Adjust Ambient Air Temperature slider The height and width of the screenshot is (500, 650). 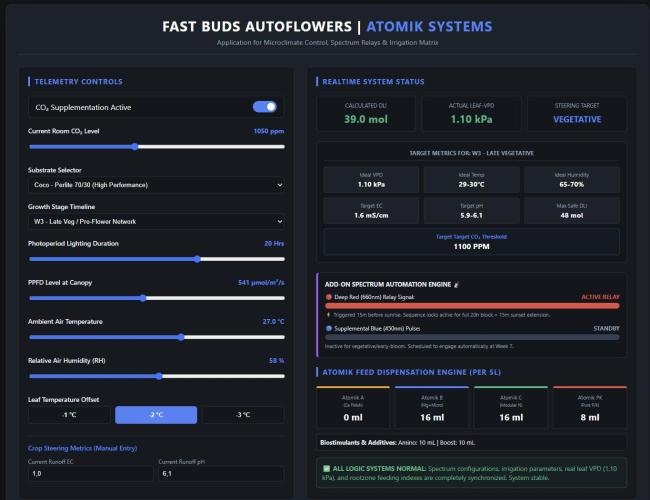[x=157, y=337]
